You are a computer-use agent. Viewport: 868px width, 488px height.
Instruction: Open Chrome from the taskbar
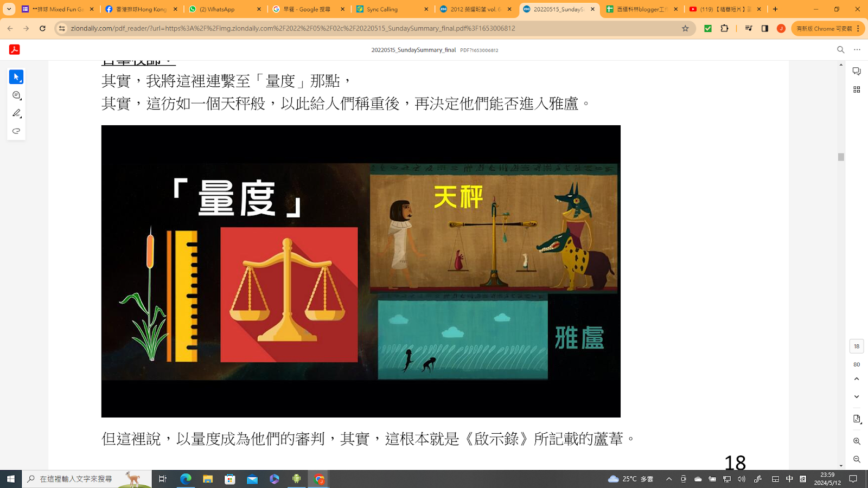tap(319, 479)
